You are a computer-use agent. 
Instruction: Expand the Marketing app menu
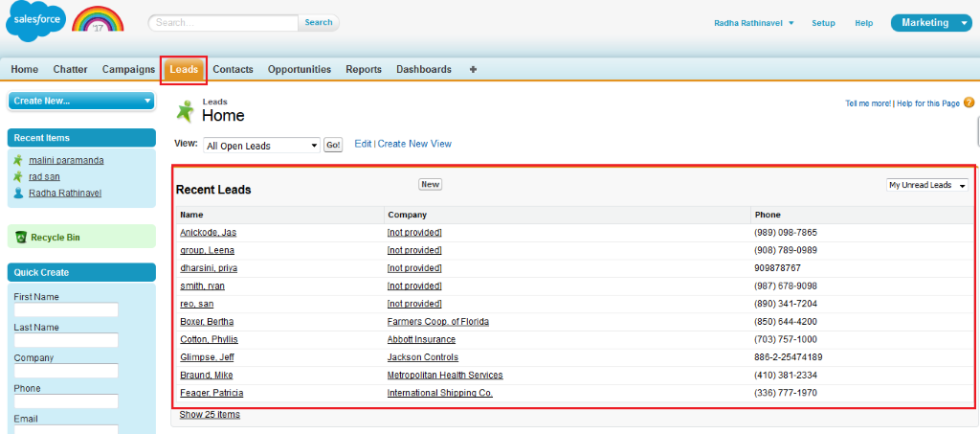tap(931, 23)
